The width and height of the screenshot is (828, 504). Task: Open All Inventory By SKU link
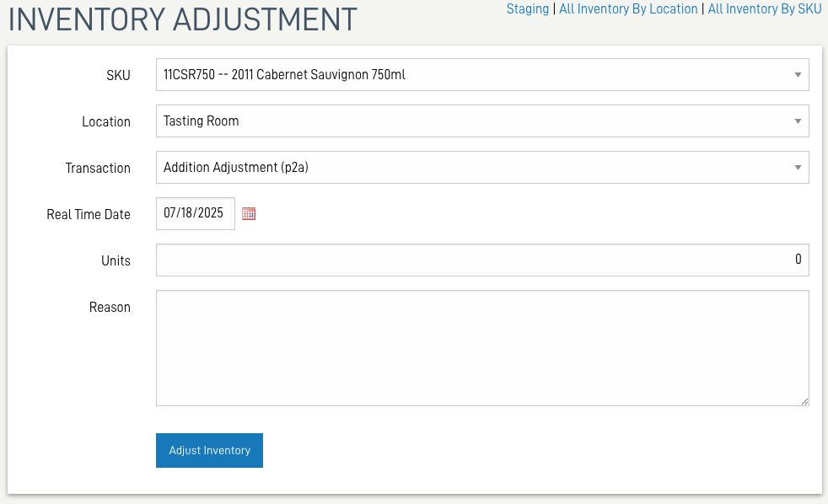tap(765, 9)
